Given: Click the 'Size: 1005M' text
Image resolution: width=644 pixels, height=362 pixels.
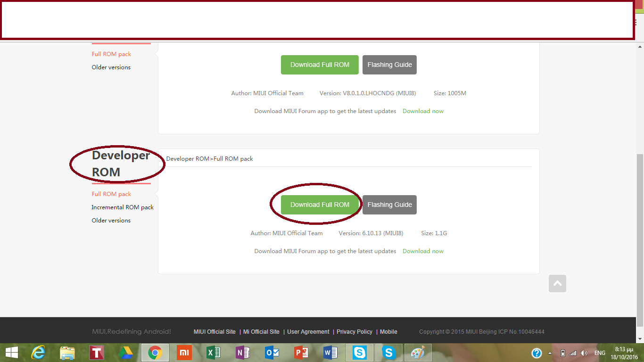Looking at the screenshot, I should [450, 93].
